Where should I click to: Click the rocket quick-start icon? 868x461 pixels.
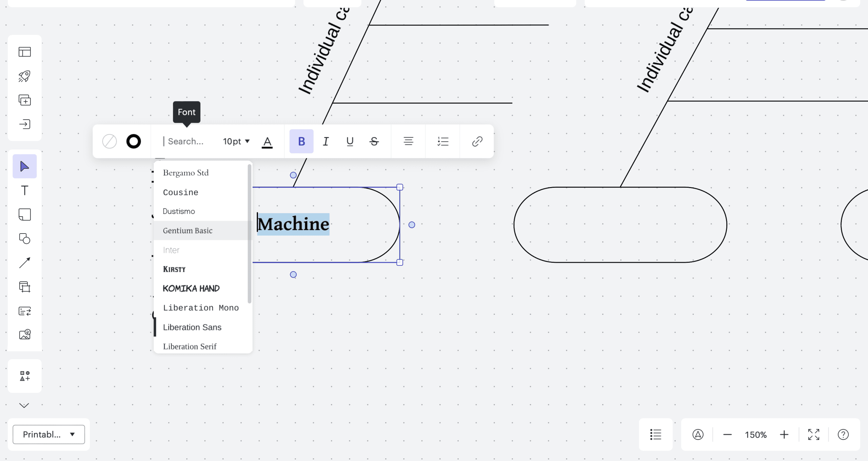point(24,76)
